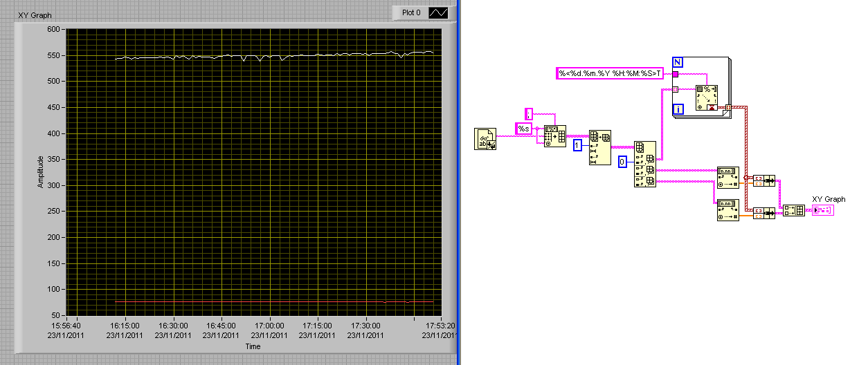Select the Read from Text File node
This screenshot has height=365, width=868.
tap(485, 139)
